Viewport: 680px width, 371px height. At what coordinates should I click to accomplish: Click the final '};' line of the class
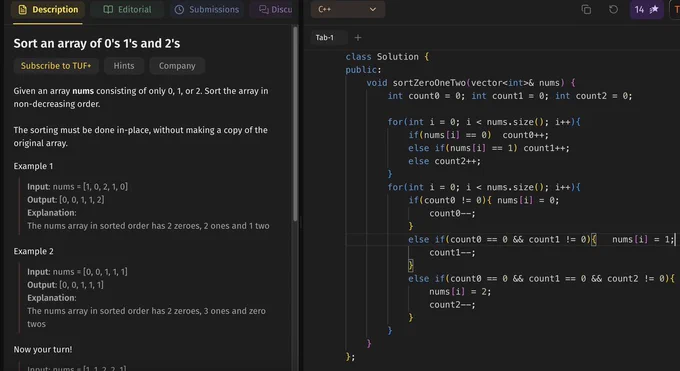350,357
